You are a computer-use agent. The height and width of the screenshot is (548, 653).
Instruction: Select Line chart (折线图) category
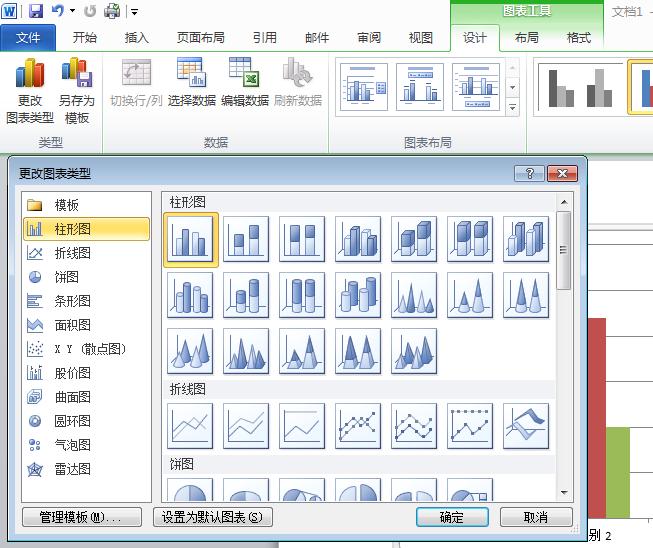click(86, 253)
